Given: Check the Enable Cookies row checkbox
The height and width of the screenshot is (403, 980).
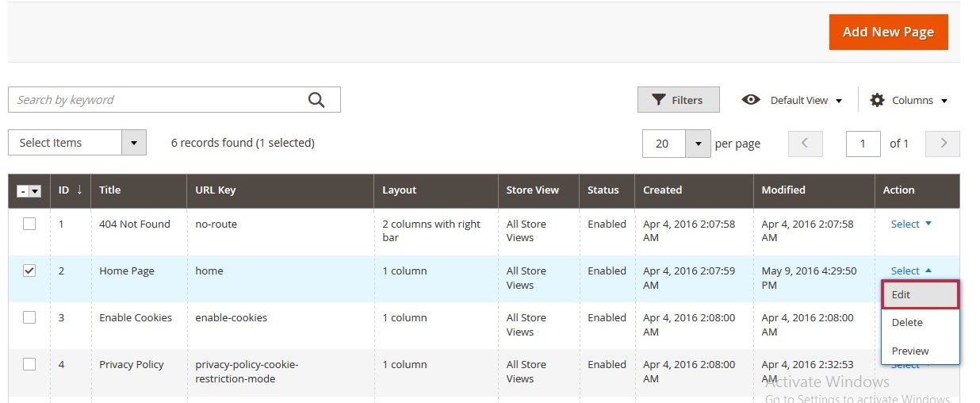Looking at the screenshot, I should pyautogui.click(x=29, y=317).
